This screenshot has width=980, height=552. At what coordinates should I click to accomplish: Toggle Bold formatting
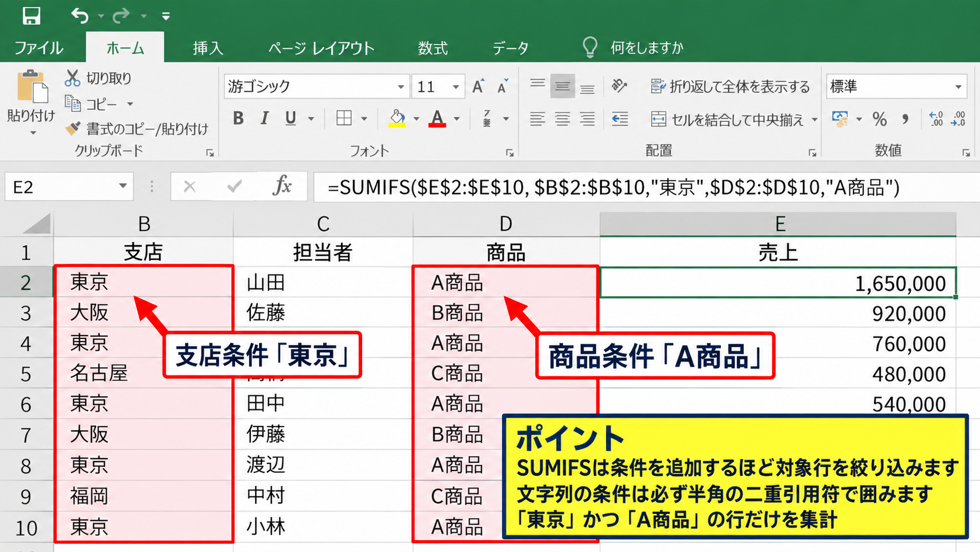click(238, 118)
